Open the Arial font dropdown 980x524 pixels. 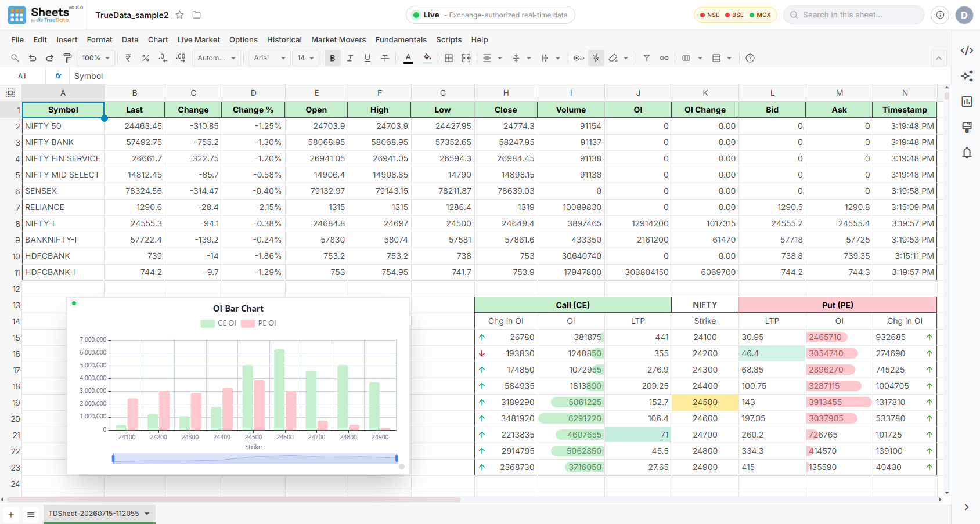pos(270,58)
